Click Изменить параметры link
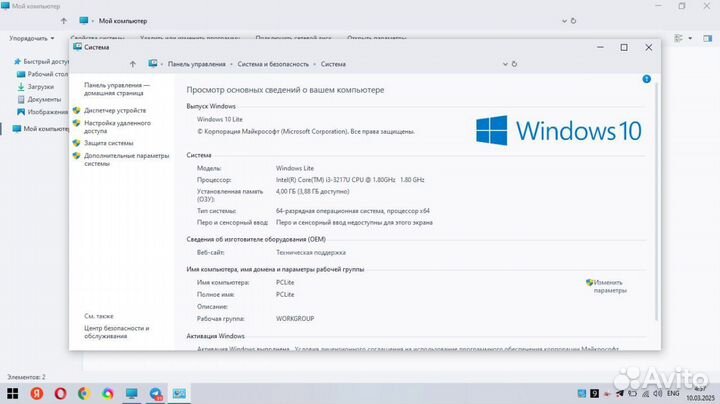The width and height of the screenshot is (720, 404). (609, 286)
